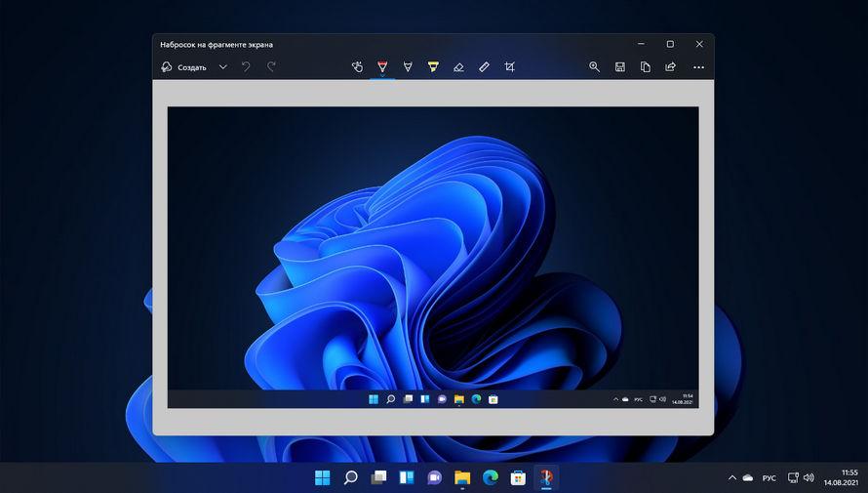
Task: Click Snip & Sketch taskbar icon
Action: point(546,477)
